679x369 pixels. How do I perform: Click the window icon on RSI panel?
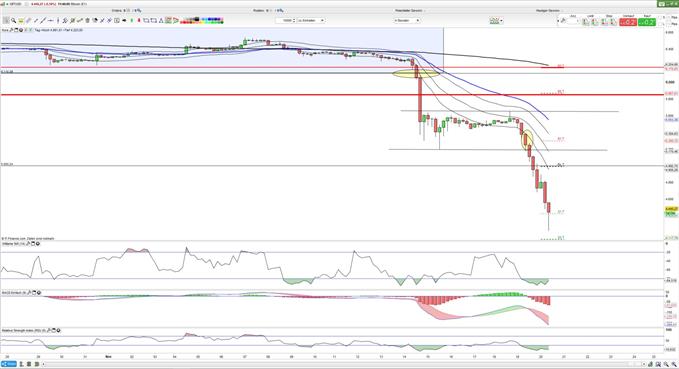tap(54, 330)
